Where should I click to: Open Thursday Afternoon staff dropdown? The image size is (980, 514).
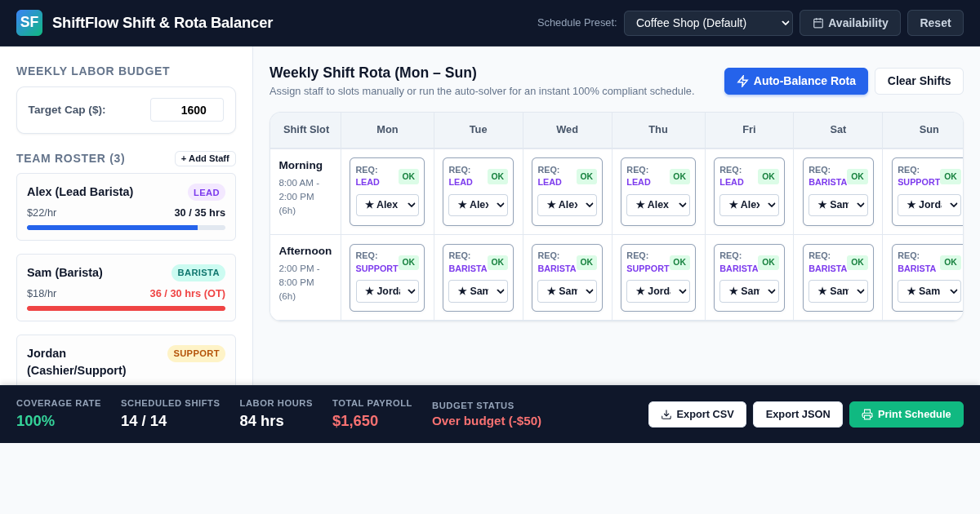tap(658, 291)
